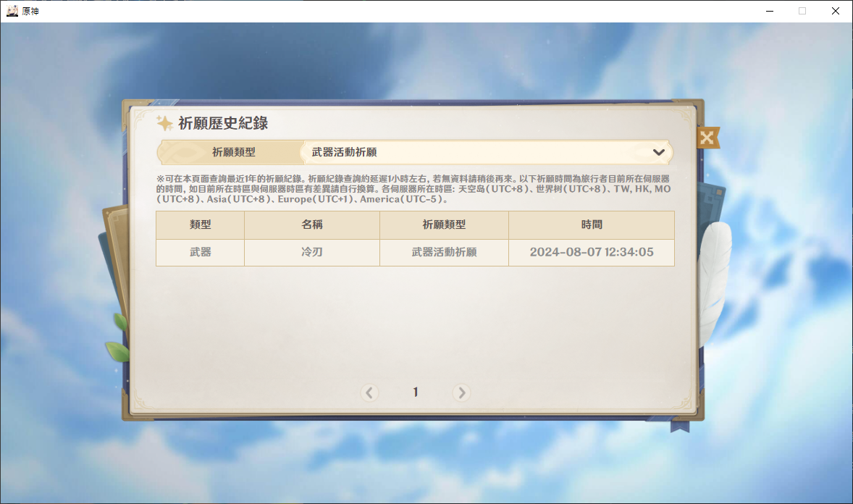Close the 原神 window
Screen dimensions: 853x504
click(836, 11)
